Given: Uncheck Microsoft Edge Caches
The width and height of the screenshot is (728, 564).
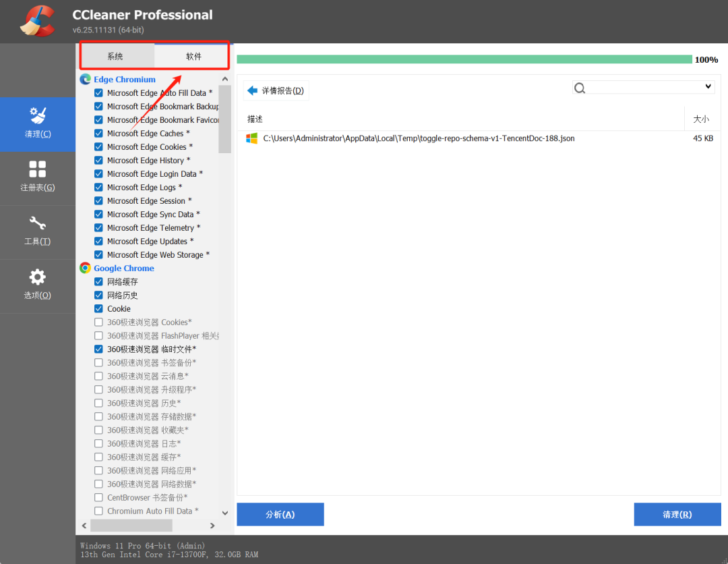Looking at the screenshot, I should click(x=98, y=134).
